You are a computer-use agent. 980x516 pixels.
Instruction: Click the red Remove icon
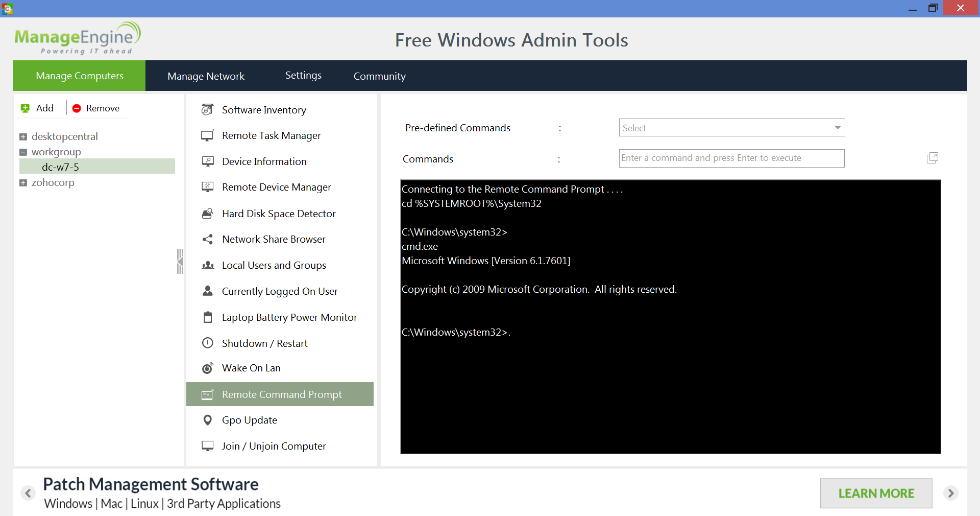[x=77, y=108]
